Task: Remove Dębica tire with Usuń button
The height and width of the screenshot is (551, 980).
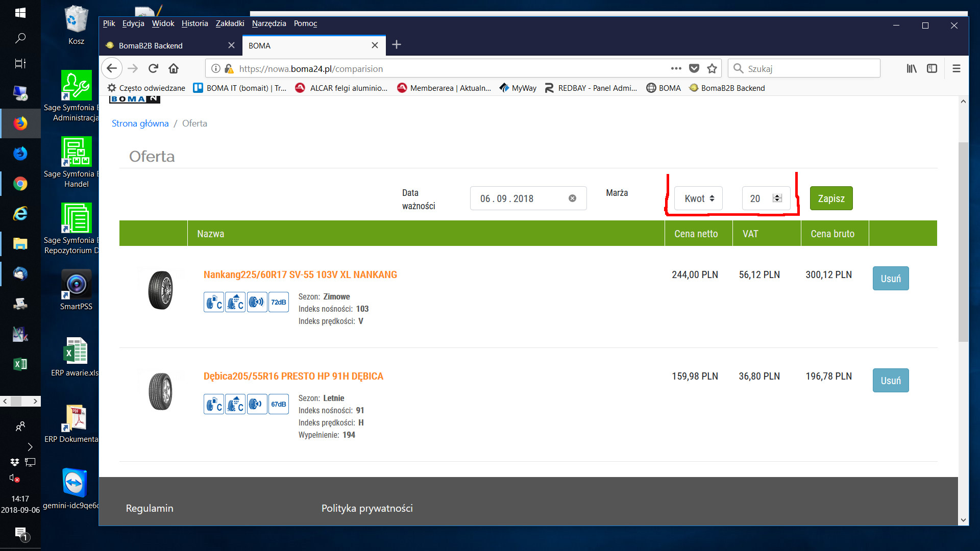Action: coord(891,381)
